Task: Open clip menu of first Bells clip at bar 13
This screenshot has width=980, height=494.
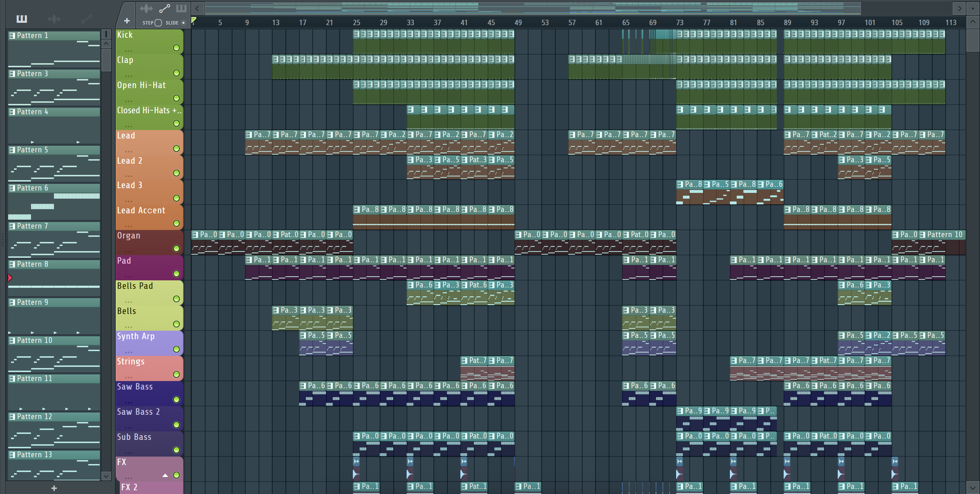Action: [276, 310]
